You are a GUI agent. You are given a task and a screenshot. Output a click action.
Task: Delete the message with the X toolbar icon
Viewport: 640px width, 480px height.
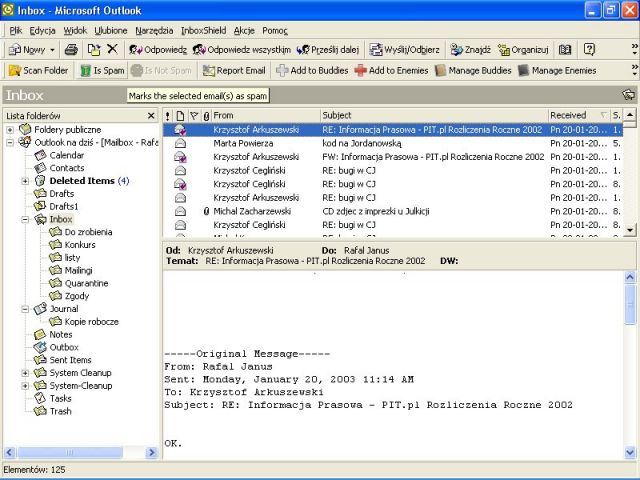coord(112,49)
